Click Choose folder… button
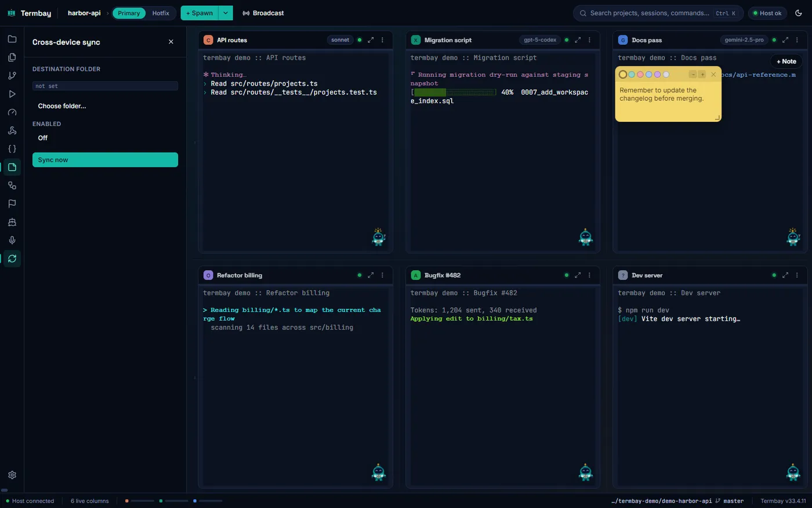This screenshot has width=812, height=508. (x=62, y=106)
